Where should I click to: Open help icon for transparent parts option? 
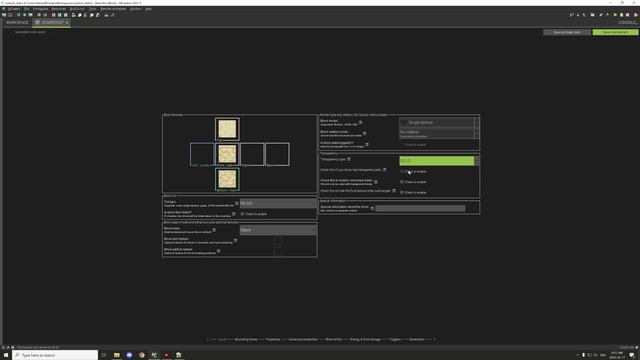(x=384, y=169)
